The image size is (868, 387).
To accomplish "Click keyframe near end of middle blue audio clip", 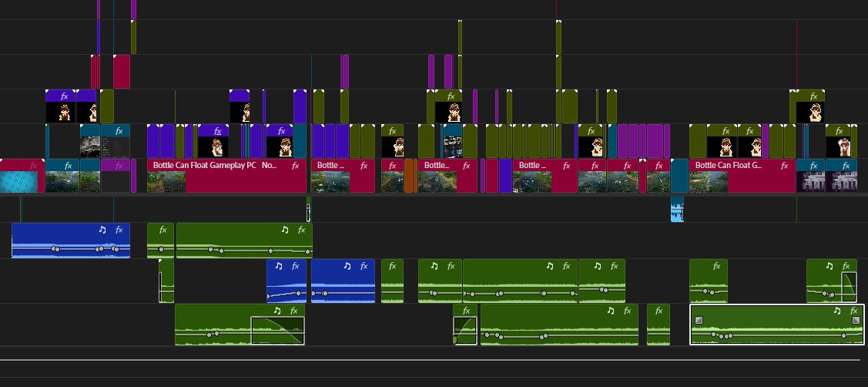I will click(x=299, y=293).
